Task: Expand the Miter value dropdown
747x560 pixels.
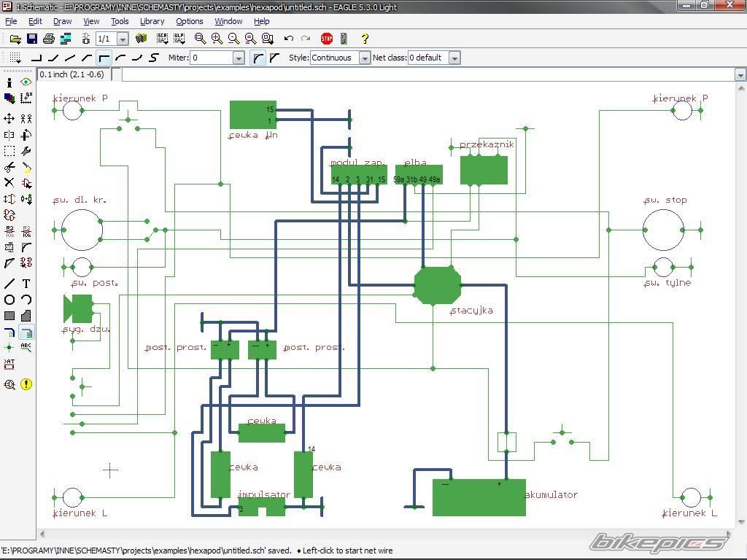Action: tap(238, 58)
